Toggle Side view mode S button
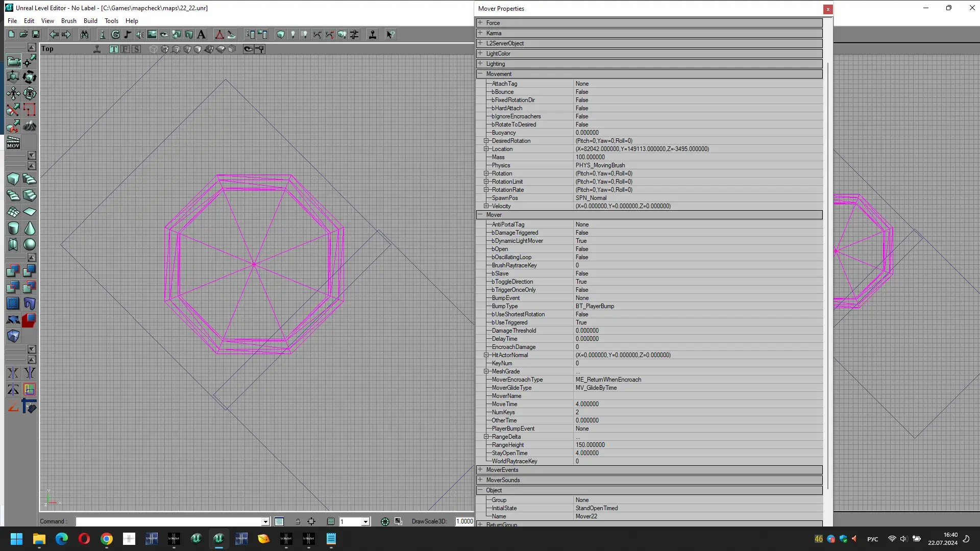Image resolution: width=980 pixels, height=551 pixels. tap(136, 49)
